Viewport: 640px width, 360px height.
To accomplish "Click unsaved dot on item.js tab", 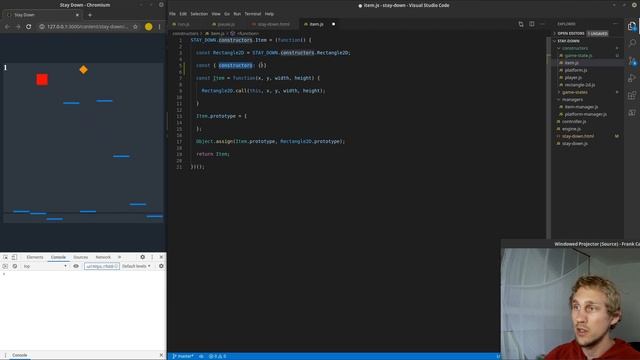I will click(x=333, y=24).
